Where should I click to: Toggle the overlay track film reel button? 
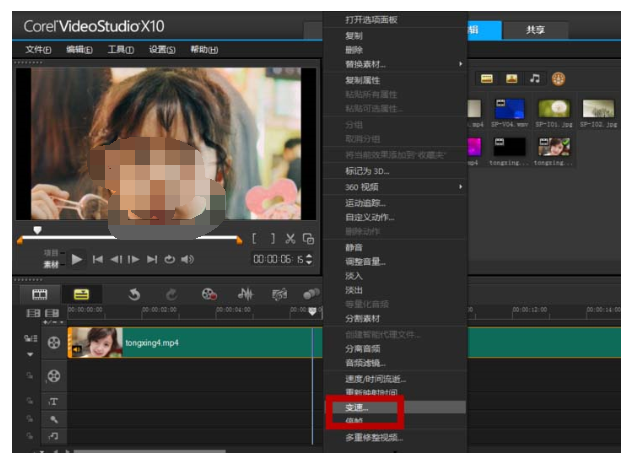click(x=54, y=376)
